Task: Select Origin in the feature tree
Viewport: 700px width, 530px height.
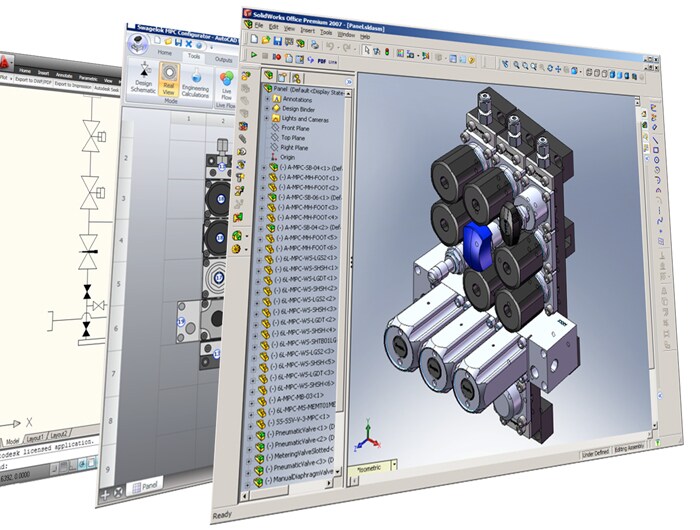Action: point(287,157)
